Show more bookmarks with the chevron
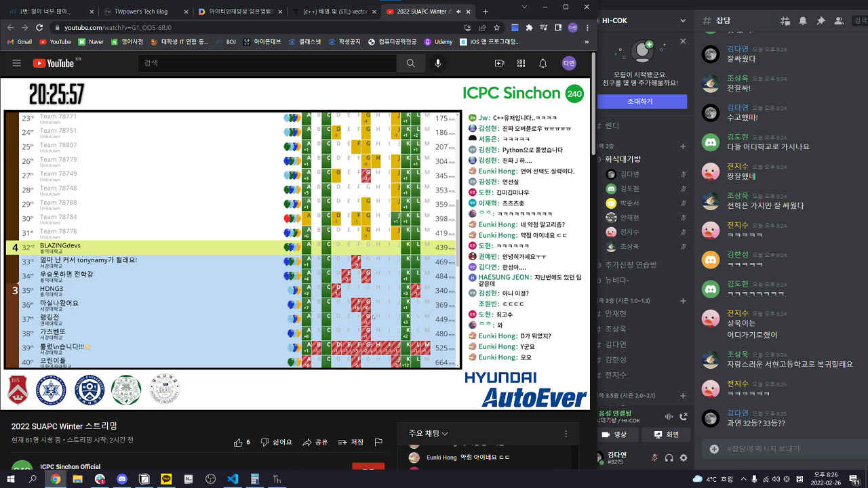868x488 pixels. pyautogui.click(x=586, y=41)
